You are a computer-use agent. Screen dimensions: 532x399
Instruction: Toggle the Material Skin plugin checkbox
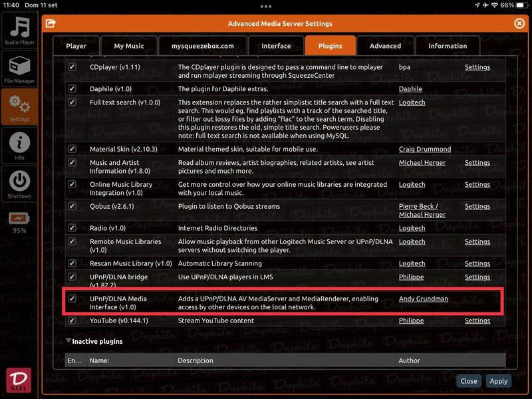(72, 149)
